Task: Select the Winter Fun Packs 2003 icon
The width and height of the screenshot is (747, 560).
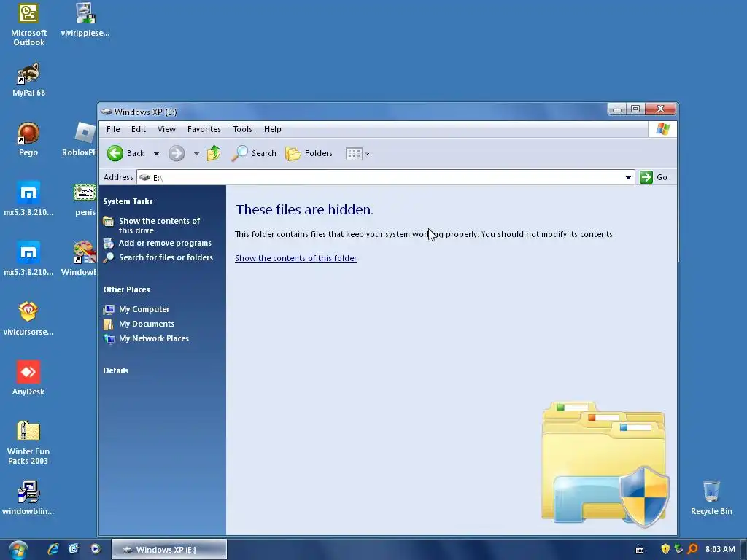Action: pyautogui.click(x=28, y=443)
